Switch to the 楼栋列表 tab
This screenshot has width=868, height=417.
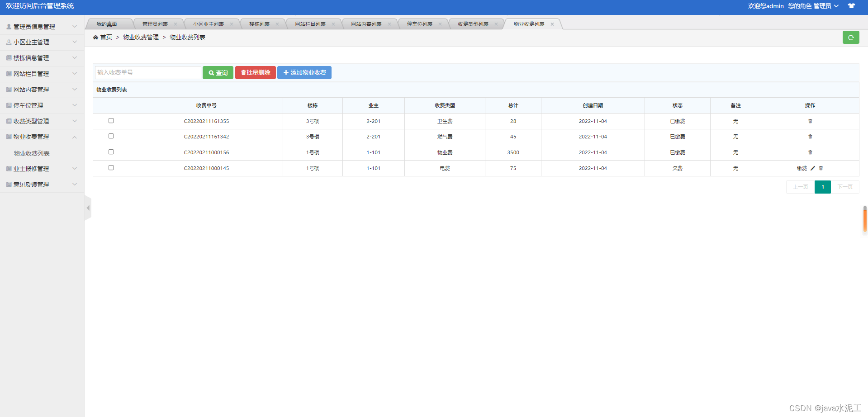tap(259, 24)
